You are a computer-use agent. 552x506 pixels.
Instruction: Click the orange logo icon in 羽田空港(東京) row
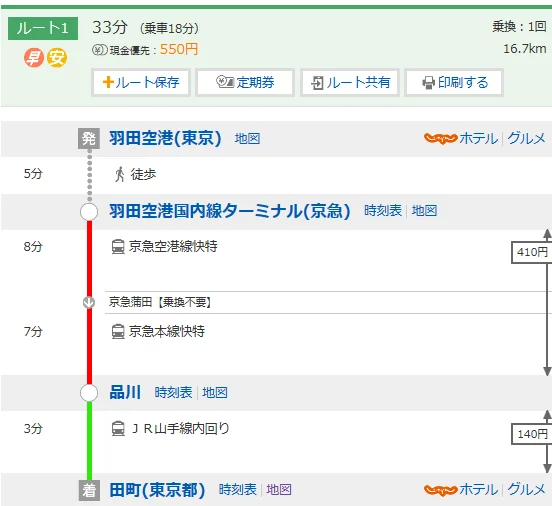pyautogui.click(x=440, y=138)
